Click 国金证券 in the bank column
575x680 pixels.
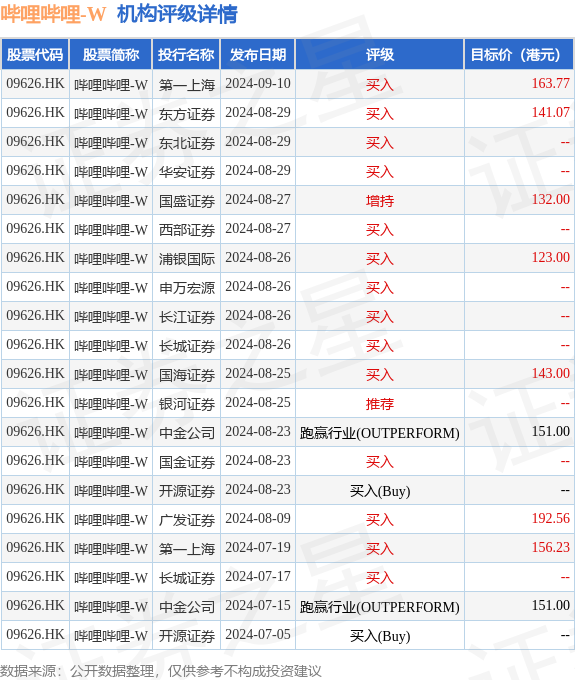pos(186,462)
